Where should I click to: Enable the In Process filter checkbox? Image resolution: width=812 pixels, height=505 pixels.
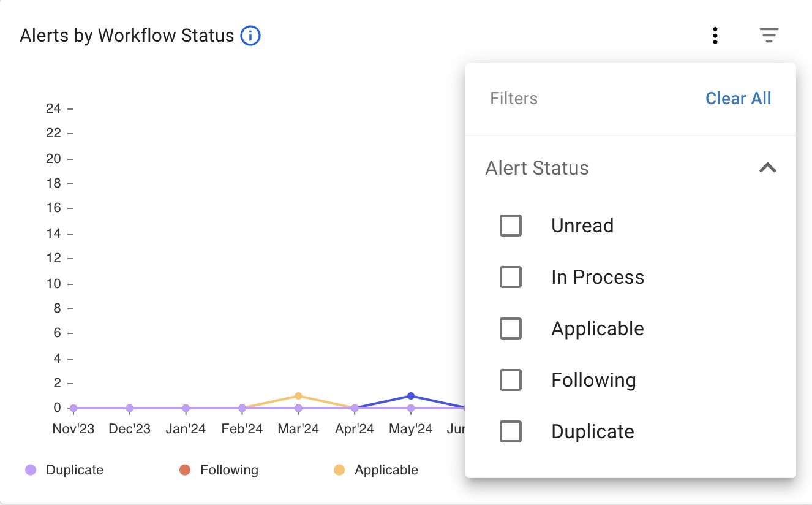(x=511, y=277)
